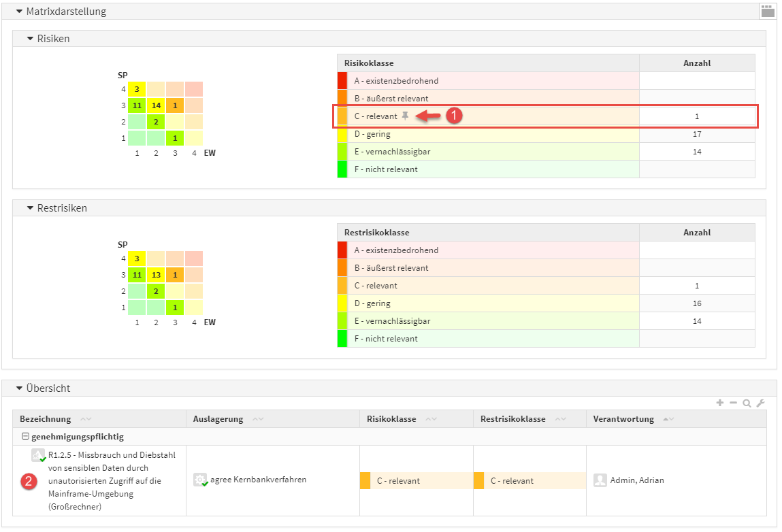Image resolution: width=782 pixels, height=532 pixels.
Task: Click the pin icon beside C - relevant
Action: (x=405, y=116)
